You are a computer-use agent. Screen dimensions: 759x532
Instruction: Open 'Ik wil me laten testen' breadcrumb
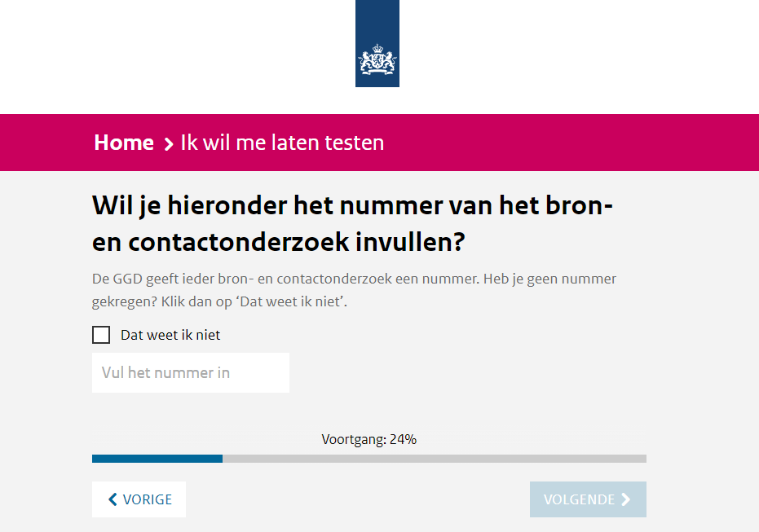point(282,143)
